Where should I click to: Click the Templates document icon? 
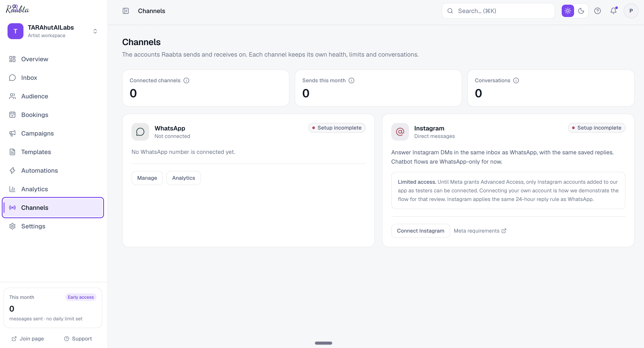(12, 152)
